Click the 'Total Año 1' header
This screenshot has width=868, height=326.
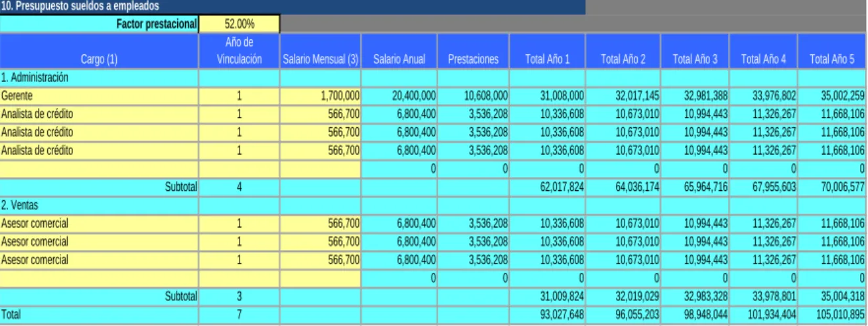pos(548,51)
